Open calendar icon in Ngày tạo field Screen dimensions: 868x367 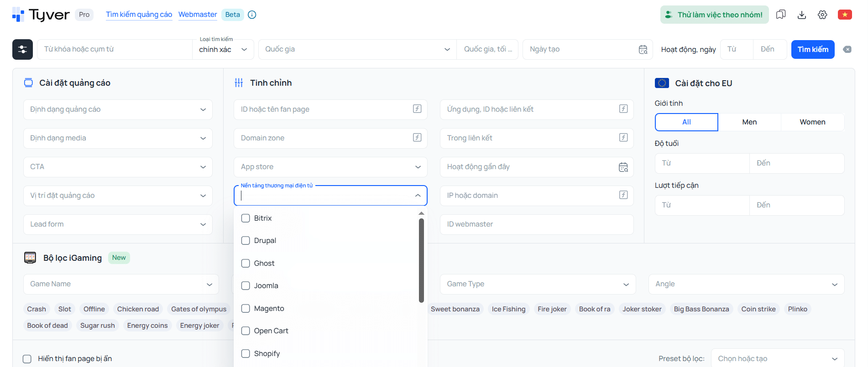click(x=643, y=50)
